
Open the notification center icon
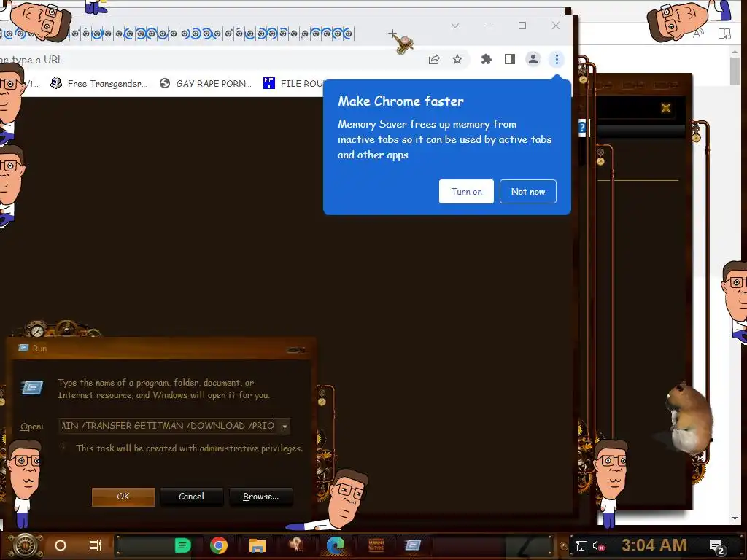pos(717,546)
